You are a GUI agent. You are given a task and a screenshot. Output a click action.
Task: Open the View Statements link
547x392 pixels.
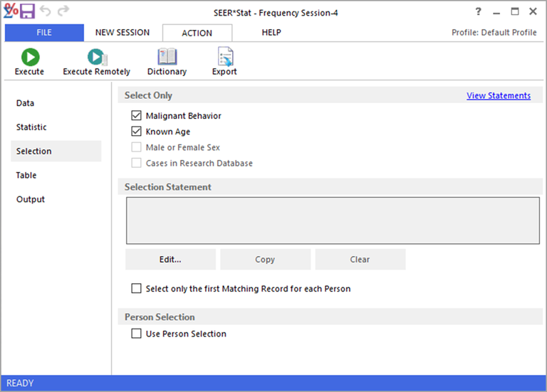[x=498, y=95]
